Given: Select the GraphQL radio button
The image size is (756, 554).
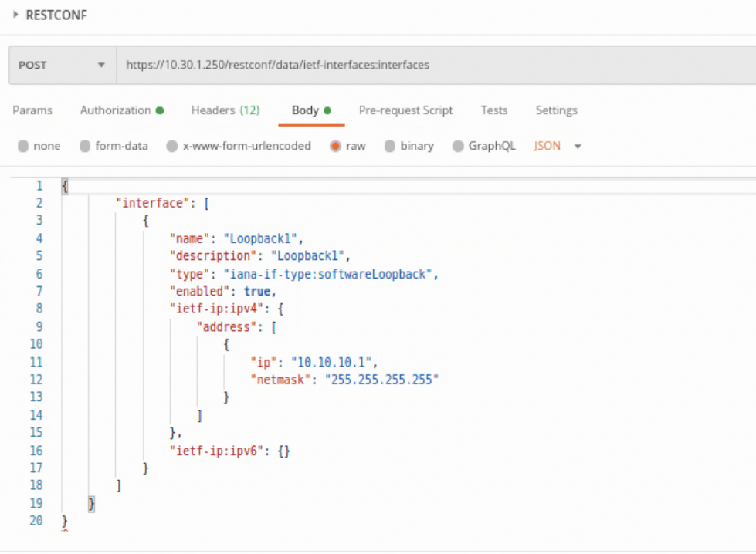Looking at the screenshot, I should coord(458,146).
